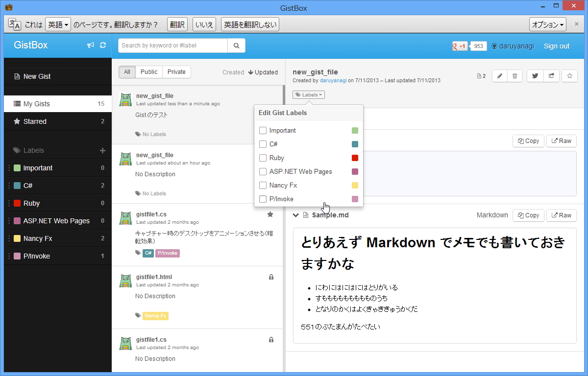Click star icon on gistfile1.cs starred gist
The image size is (588, 376).
click(270, 214)
